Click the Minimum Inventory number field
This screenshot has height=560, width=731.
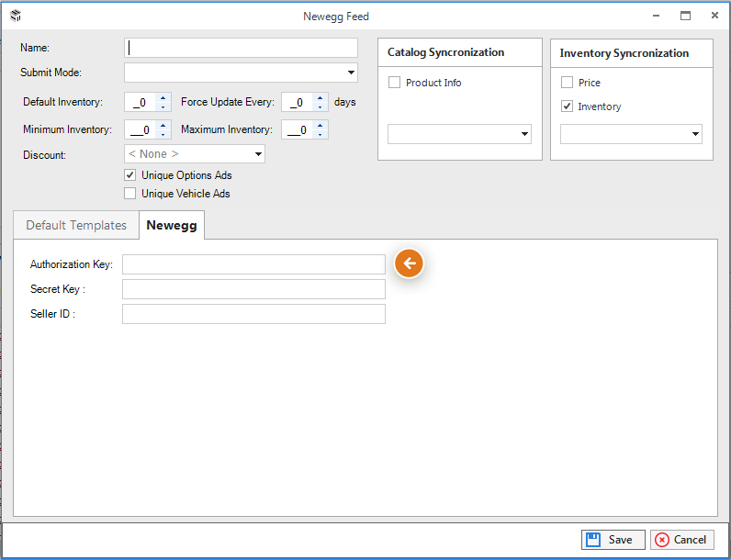[x=141, y=129]
